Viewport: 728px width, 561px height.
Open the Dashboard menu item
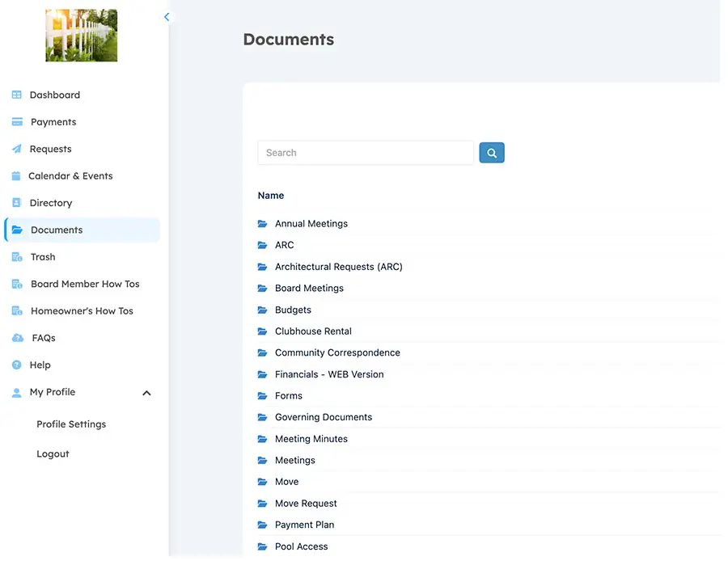click(x=55, y=95)
